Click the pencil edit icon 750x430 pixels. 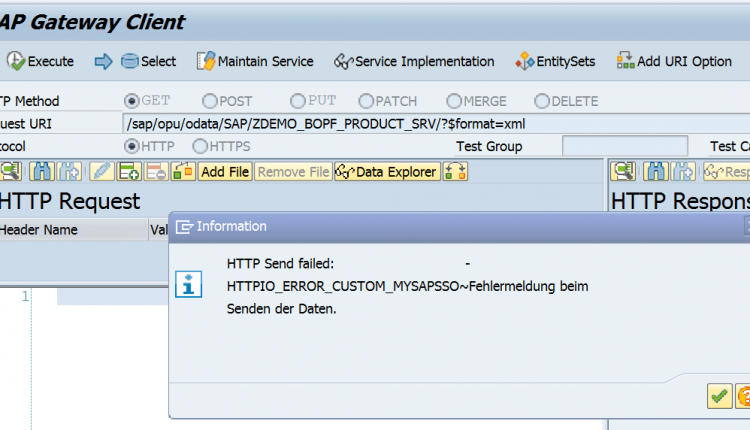pyautogui.click(x=101, y=171)
